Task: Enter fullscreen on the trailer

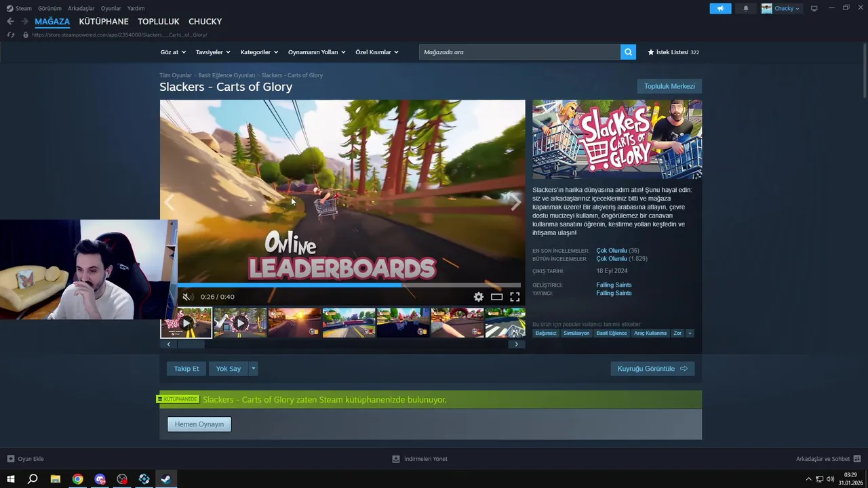Action: click(x=515, y=297)
